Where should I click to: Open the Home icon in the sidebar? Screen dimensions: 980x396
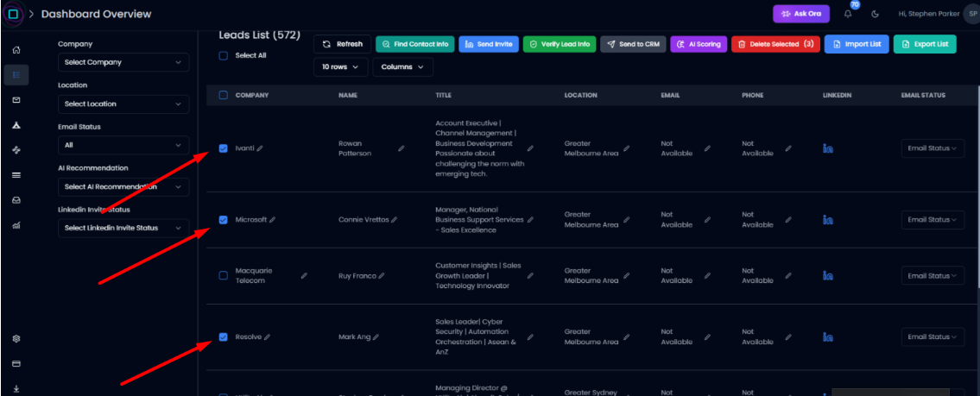click(x=16, y=50)
